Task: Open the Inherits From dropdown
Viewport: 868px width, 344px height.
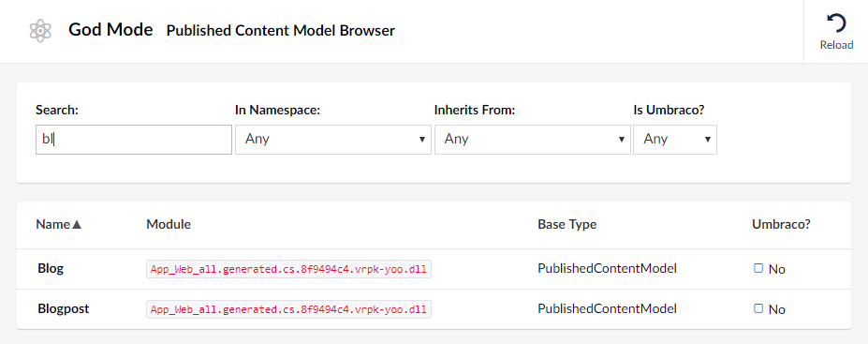Action: (532, 139)
